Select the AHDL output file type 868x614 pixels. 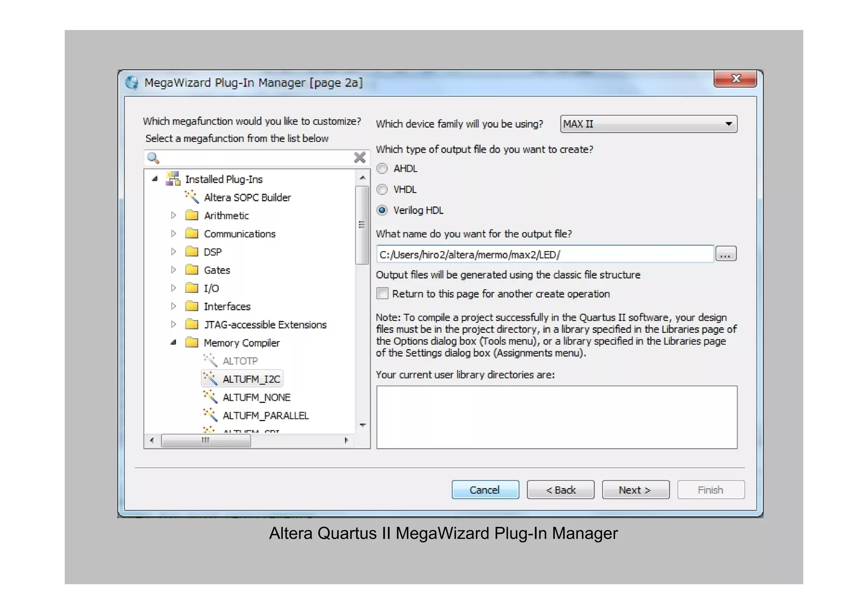382,169
